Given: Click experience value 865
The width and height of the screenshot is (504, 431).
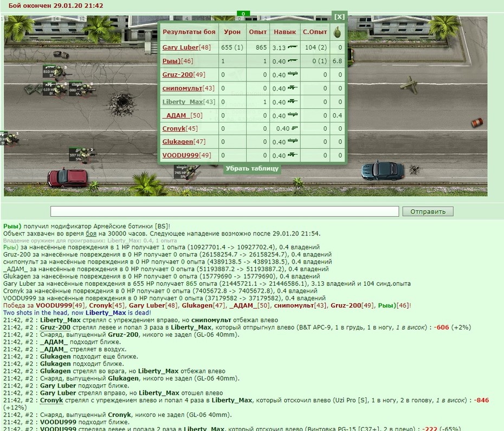Looking at the screenshot, I should click(x=261, y=47).
